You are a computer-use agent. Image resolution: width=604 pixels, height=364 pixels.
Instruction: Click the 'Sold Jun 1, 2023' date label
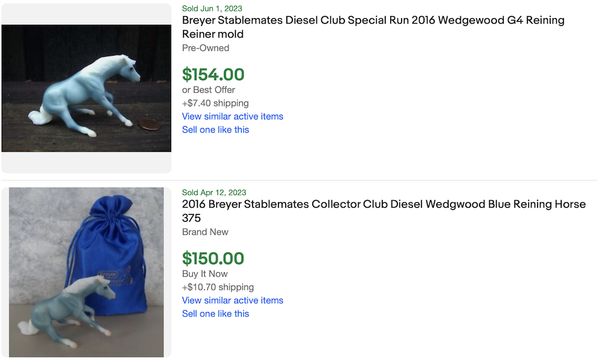pos(212,8)
